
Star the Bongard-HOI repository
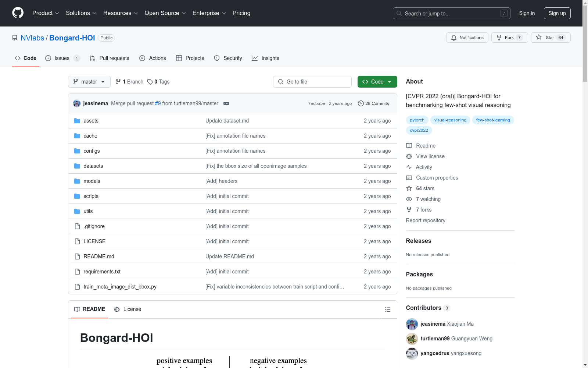pyautogui.click(x=551, y=38)
